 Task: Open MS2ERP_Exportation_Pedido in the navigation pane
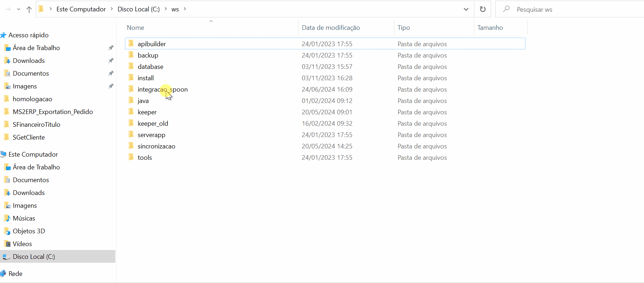pos(53,112)
